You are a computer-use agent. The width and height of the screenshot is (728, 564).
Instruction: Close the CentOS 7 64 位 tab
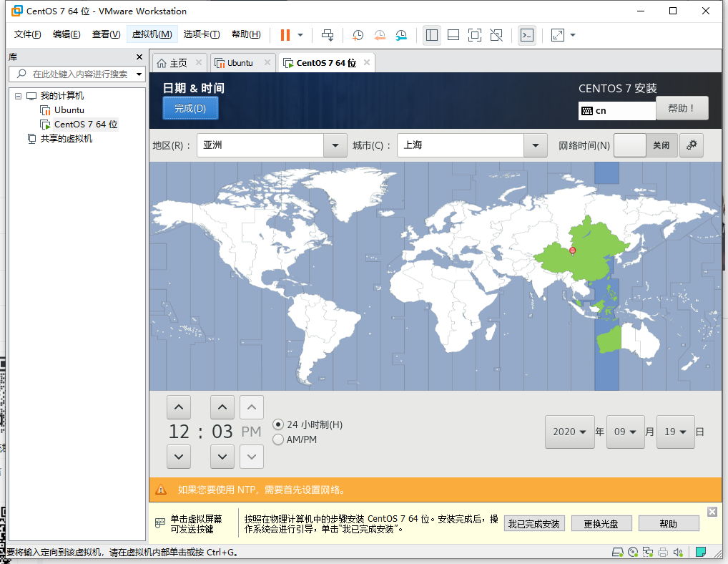(367, 62)
